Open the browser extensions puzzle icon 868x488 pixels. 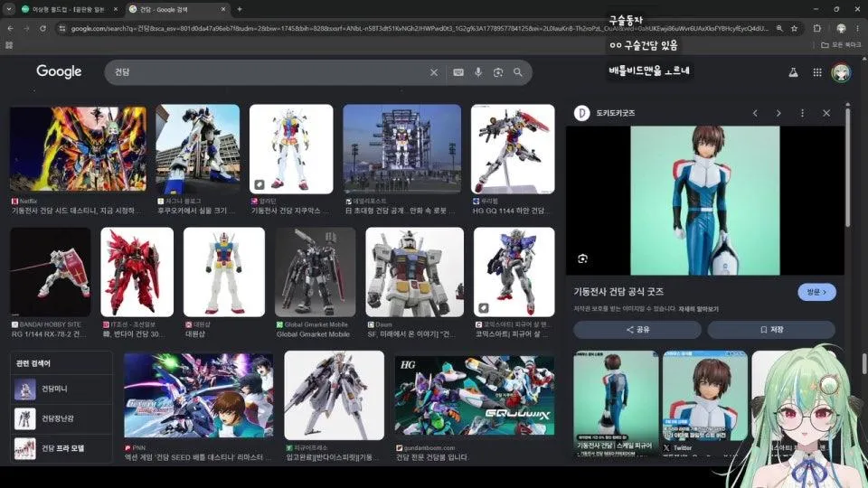coord(817,28)
